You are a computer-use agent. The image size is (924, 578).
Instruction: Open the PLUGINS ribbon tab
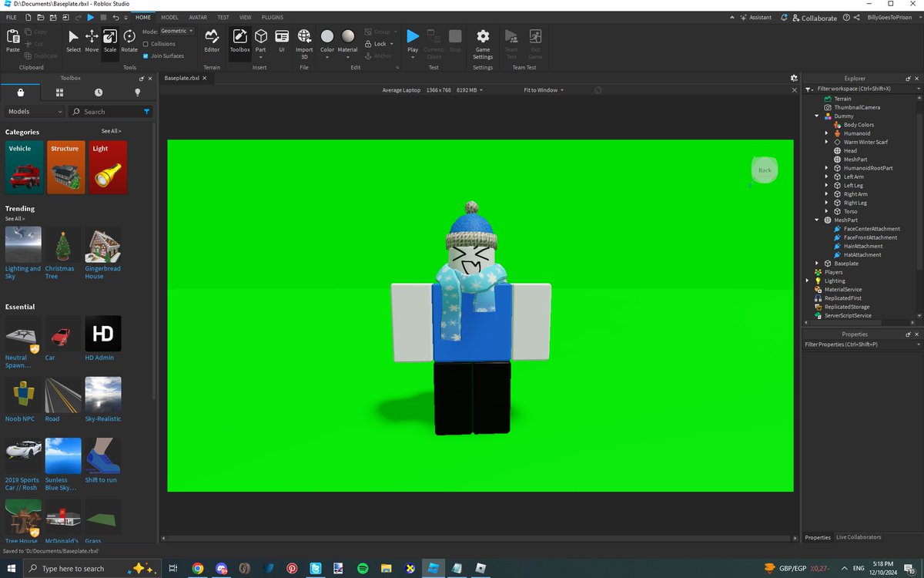[272, 17]
